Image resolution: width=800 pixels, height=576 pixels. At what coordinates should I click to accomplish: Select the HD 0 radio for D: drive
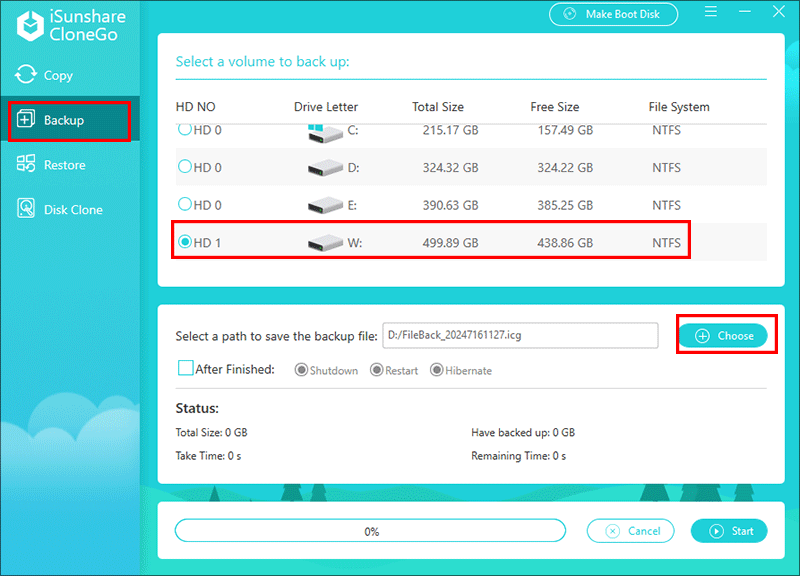pyautogui.click(x=185, y=167)
